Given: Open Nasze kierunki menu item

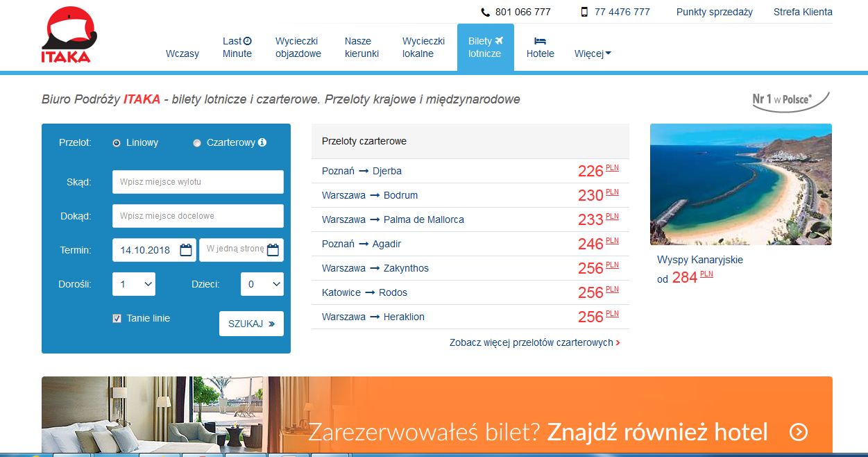Looking at the screenshot, I should point(361,47).
